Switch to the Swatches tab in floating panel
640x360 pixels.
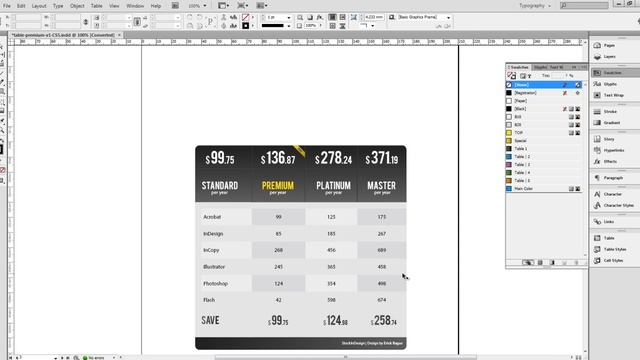518,67
